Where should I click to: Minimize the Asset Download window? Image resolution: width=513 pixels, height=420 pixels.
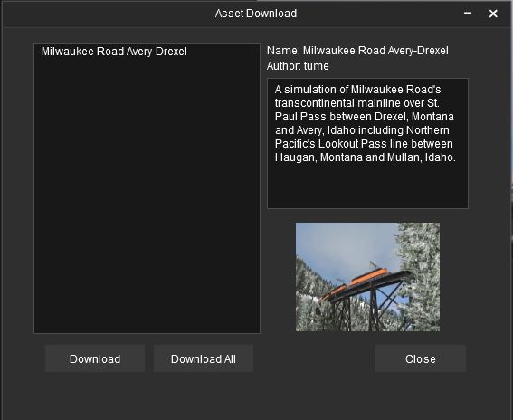pyautogui.click(x=468, y=14)
